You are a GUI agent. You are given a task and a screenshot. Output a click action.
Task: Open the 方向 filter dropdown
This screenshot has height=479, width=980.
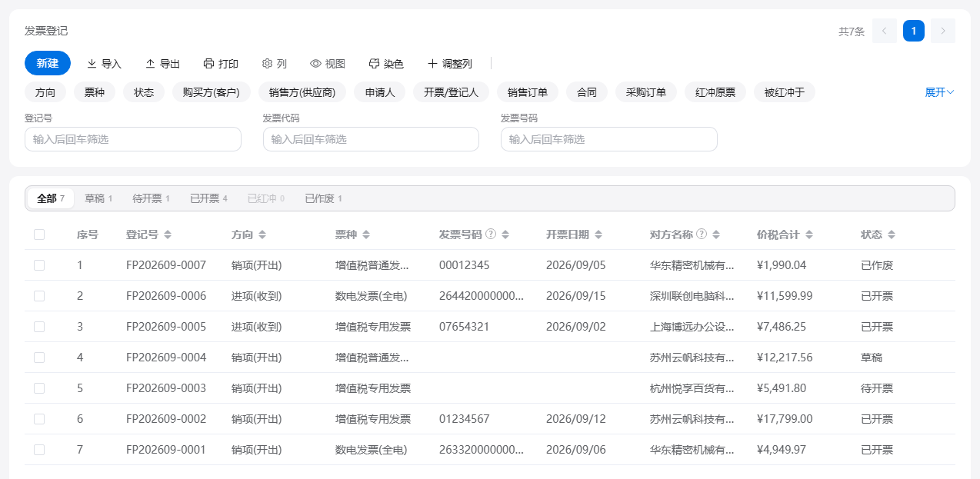45,92
